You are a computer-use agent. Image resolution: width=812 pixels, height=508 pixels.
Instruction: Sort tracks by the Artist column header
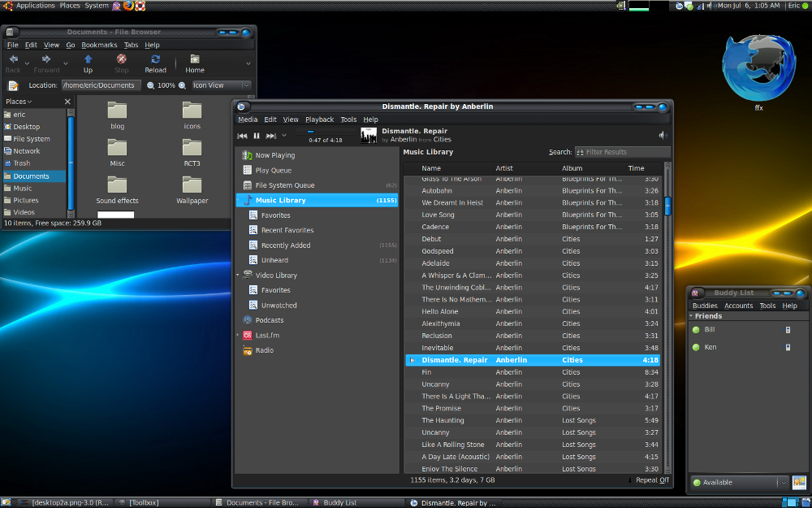[527, 168]
